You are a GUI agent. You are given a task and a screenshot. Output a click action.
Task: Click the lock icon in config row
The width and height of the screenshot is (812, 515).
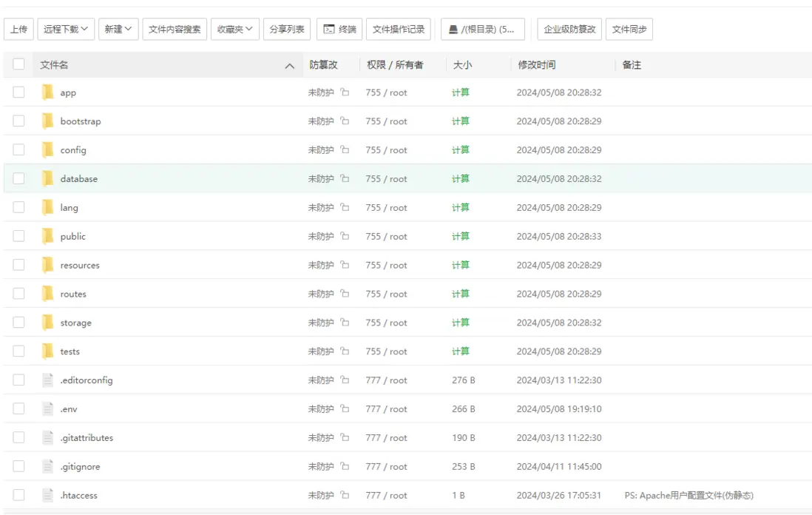click(x=345, y=150)
